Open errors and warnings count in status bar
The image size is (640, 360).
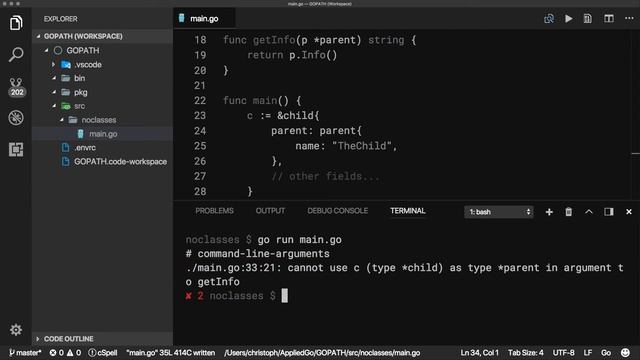(x=65, y=353)
